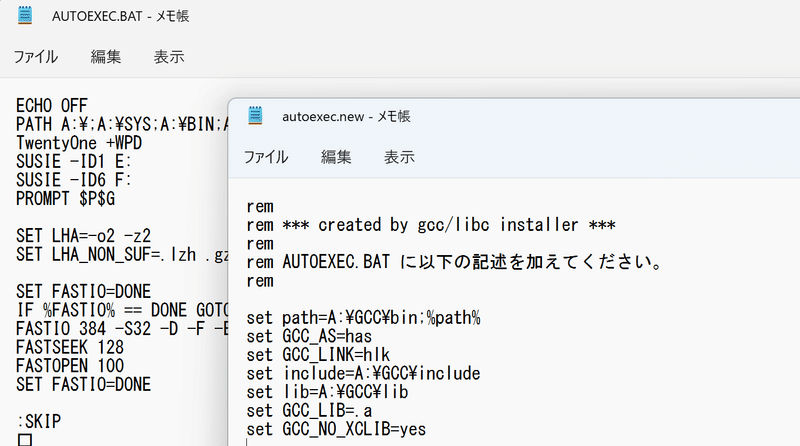Click the 'AUTOEXEC.BAT に以下の記述を加えてください' line
800x446 pixels.
tap(454, 262)
